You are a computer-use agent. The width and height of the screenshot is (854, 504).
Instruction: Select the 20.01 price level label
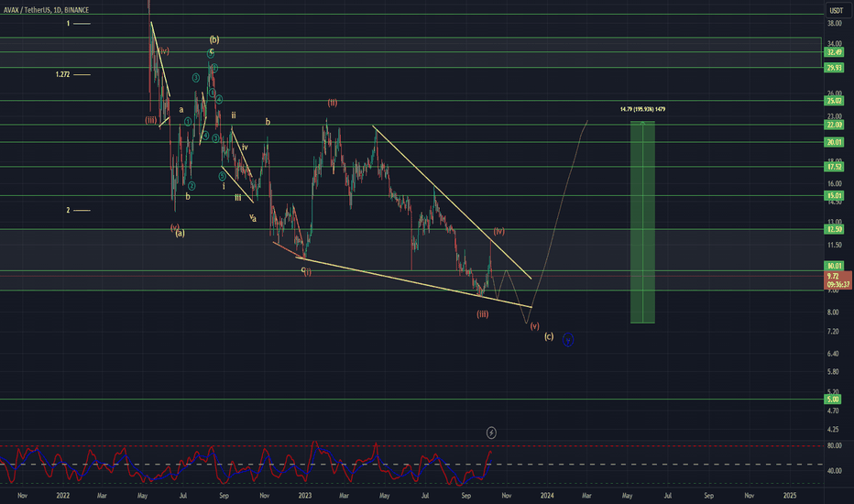click(x=834, y=142)
